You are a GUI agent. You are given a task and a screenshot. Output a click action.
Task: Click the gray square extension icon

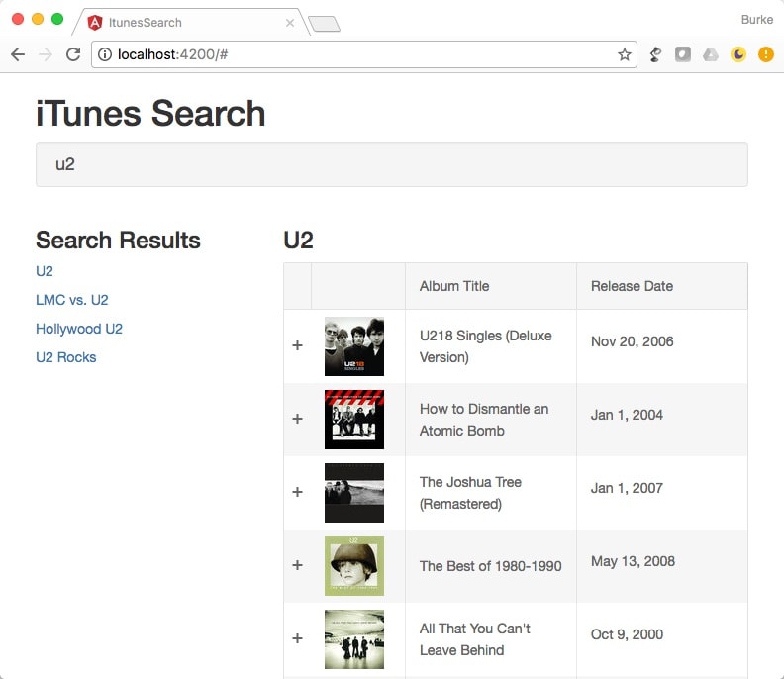(x=682, y=54)
